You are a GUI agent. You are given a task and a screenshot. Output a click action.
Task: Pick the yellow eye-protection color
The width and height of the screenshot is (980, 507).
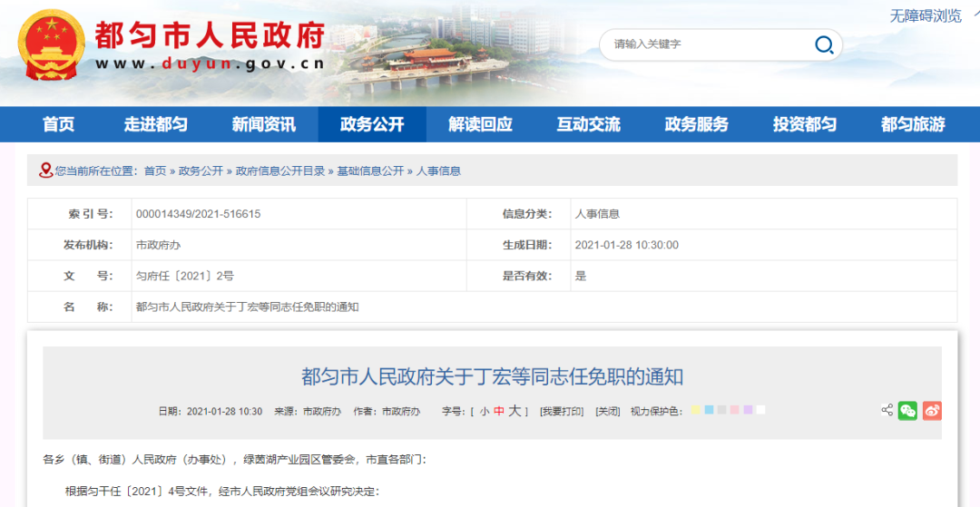click(696, 410)
